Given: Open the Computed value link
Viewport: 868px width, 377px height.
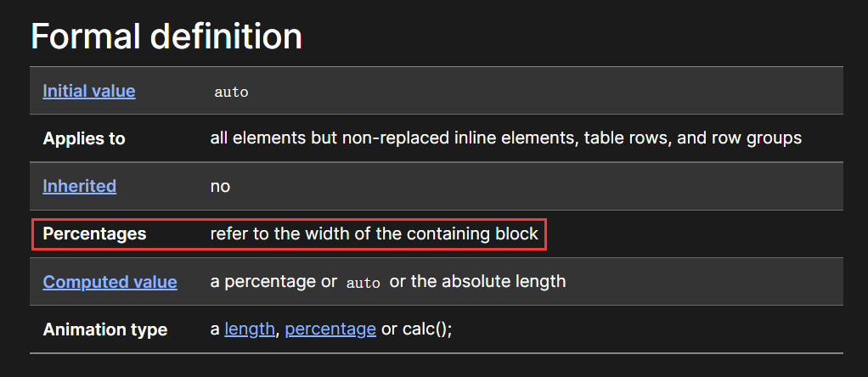Looking at the screenshot, I should [110, 282].
